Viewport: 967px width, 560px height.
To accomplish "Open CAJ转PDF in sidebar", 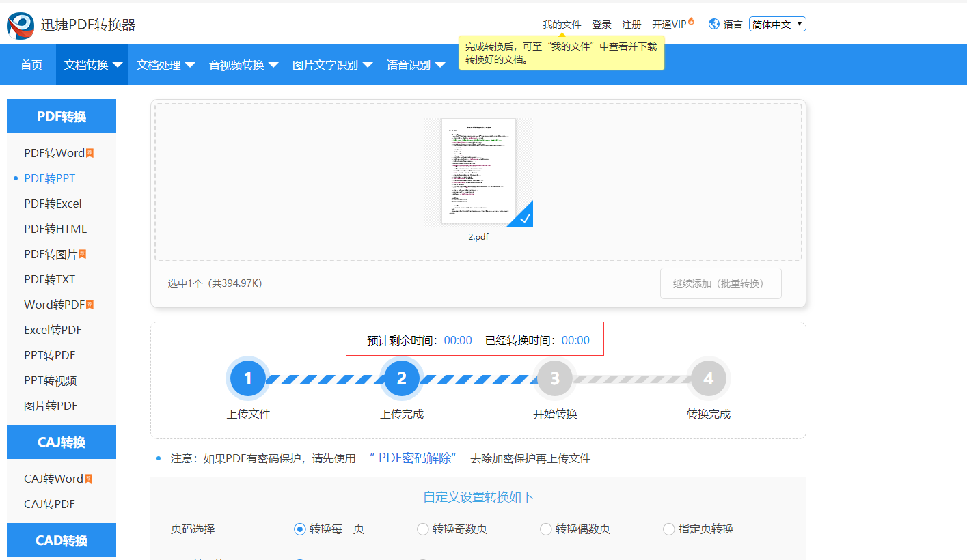I will click(x=49, y=504).
